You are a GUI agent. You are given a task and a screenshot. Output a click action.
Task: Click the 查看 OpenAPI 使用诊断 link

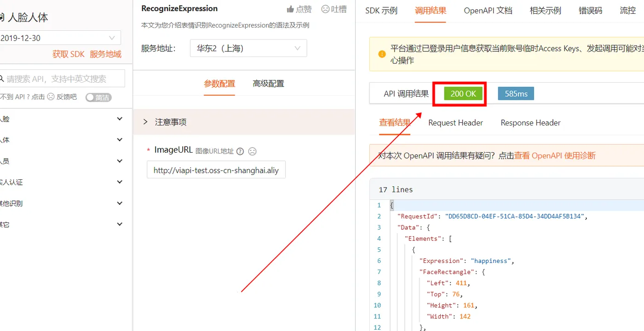coord(555,155)
